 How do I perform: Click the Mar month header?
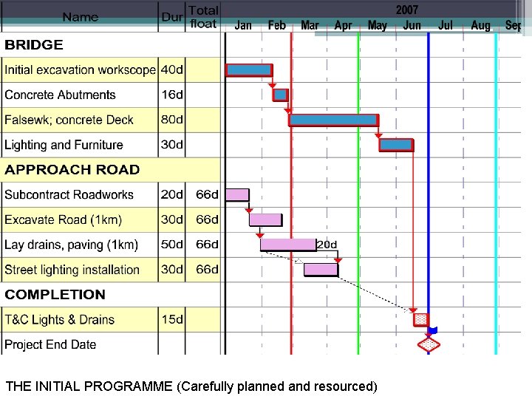pyautogui.click(x=310, y=25)
